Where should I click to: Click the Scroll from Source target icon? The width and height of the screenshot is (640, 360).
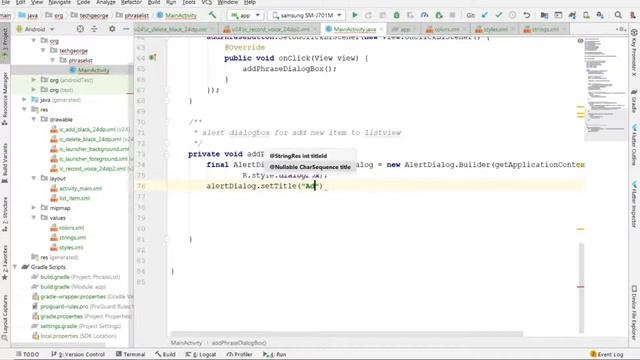[80, 29]
